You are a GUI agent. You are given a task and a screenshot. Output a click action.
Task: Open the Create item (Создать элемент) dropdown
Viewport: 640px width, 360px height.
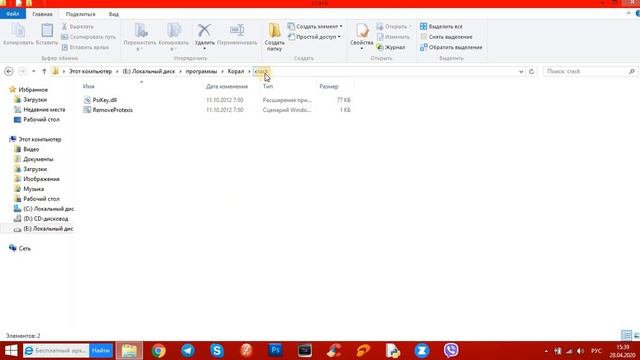314,27
